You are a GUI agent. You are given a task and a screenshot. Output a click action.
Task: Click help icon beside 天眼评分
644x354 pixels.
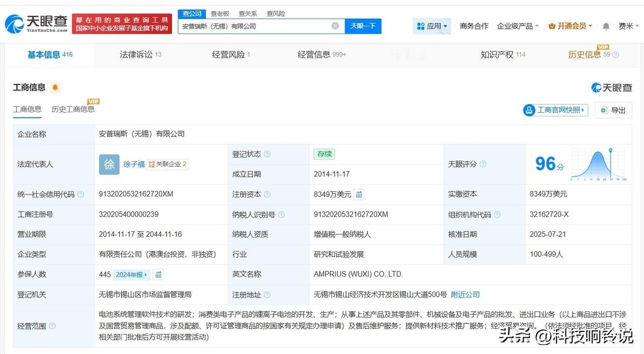click(483, 164)
